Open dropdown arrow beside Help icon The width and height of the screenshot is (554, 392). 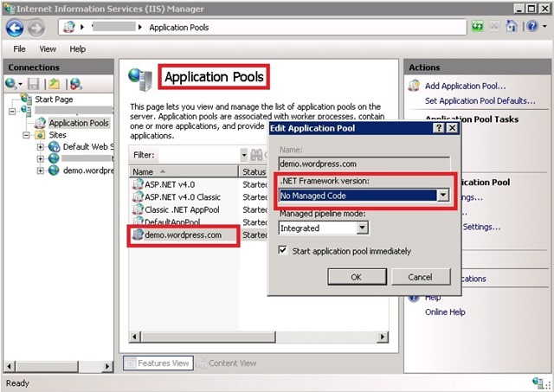(x=544, y=26)
